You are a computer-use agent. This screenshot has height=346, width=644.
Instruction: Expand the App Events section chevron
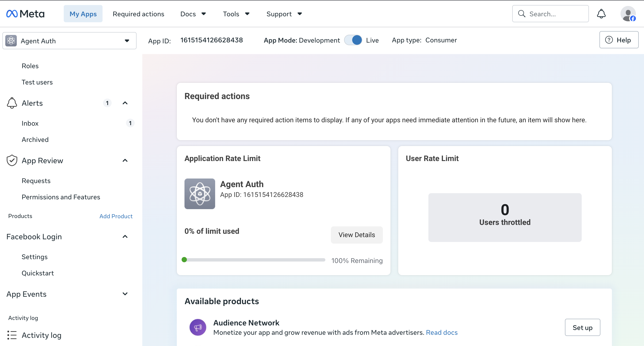(125, 294)
